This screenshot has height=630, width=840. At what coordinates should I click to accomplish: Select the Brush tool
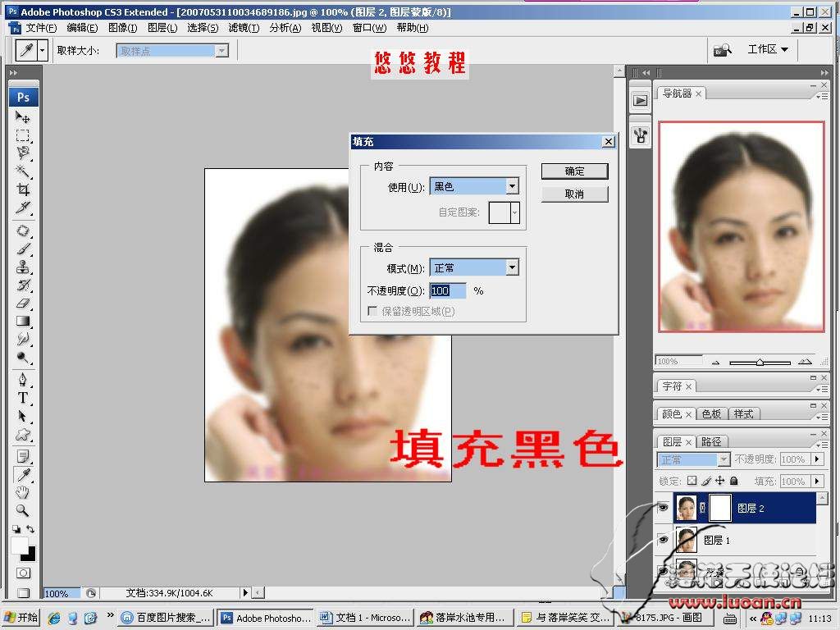click(x=22, y=249)
